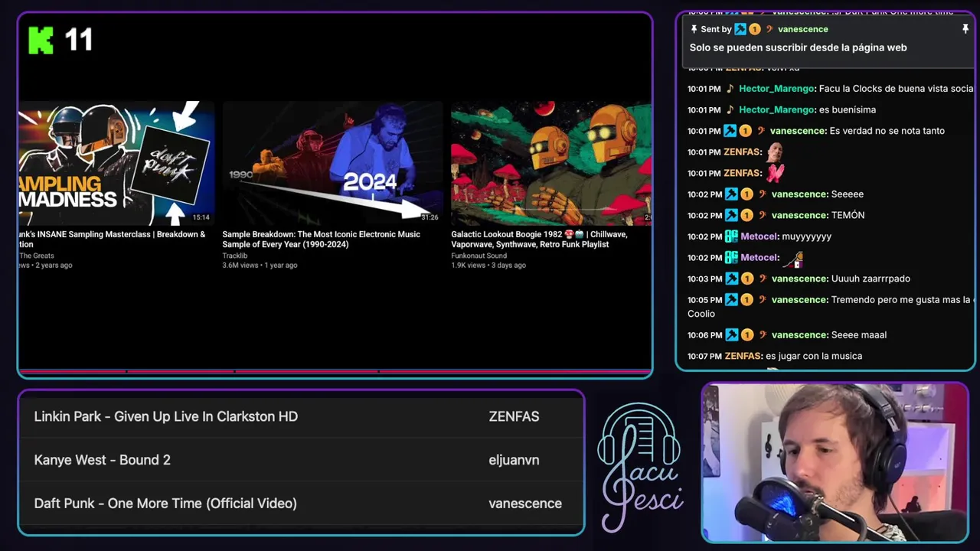Click requester 'vanescence' in song queue
This screenshot has height=551, width=980.
click(x=525, y=504)
